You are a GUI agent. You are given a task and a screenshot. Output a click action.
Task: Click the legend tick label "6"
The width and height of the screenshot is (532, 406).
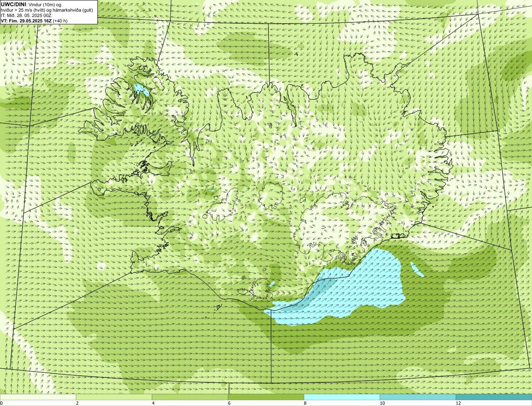click(229, 403)
